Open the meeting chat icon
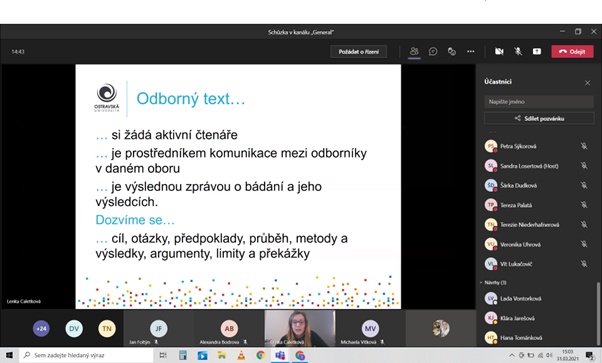Viewport: 602px width, 363px height. 433,51
